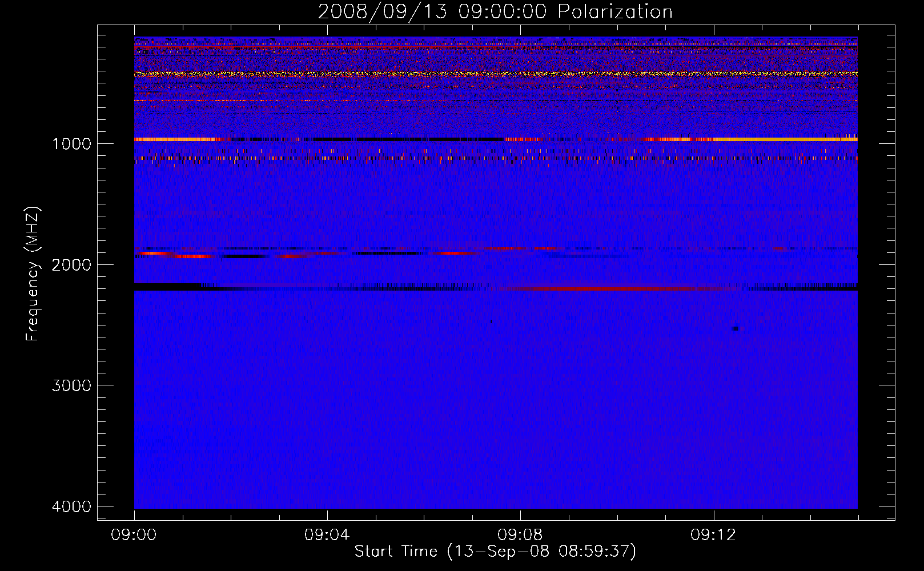This screenshot has width=924, height=571.
Task: Click the plot title '2008/09/13 09:00:00 Polarization'
Action: (495, 11)
